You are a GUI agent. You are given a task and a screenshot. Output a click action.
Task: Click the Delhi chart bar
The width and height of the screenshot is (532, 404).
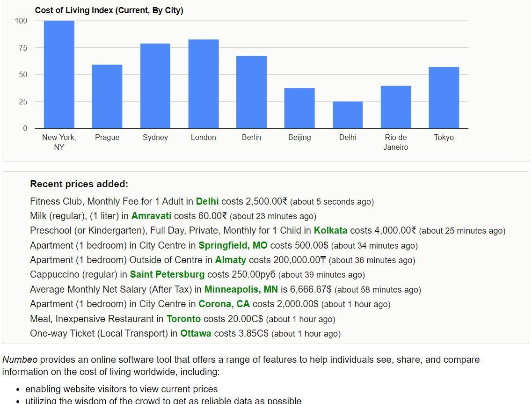point(348,115)
